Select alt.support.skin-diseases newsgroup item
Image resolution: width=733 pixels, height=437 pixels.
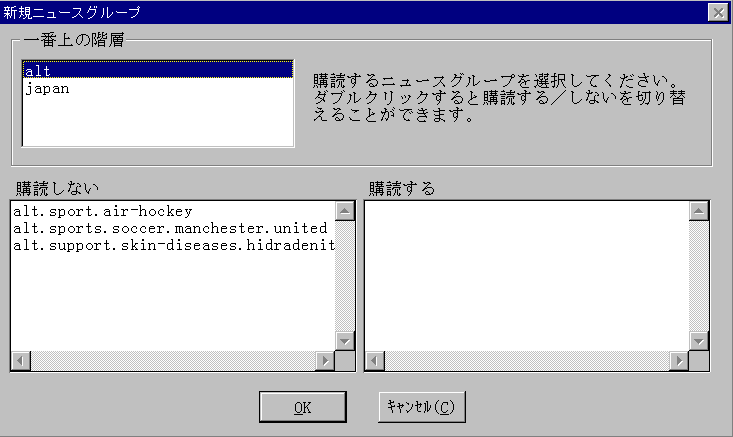[x=173, y=245]
